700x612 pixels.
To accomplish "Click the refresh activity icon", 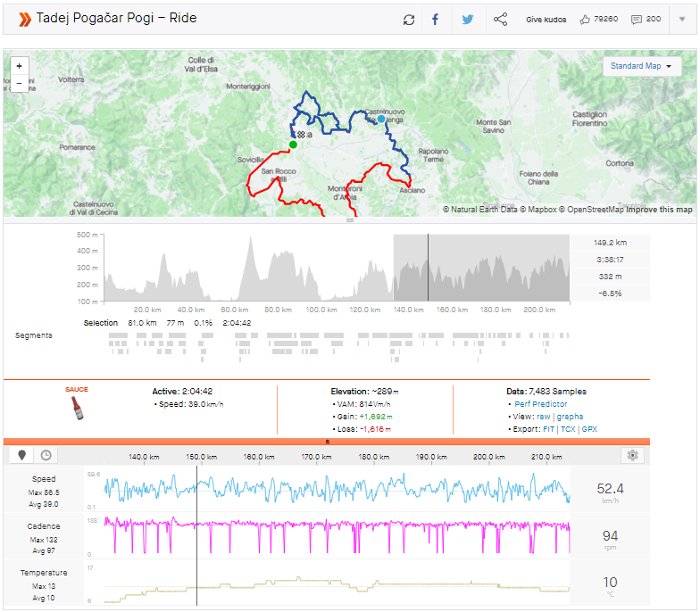I will pyautogui.click(x=409, y=19).
